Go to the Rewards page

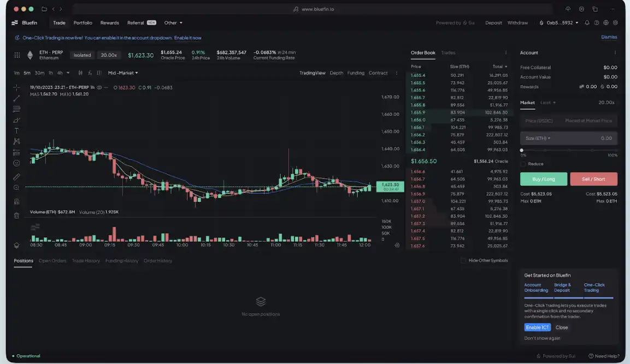coord(110,23)
